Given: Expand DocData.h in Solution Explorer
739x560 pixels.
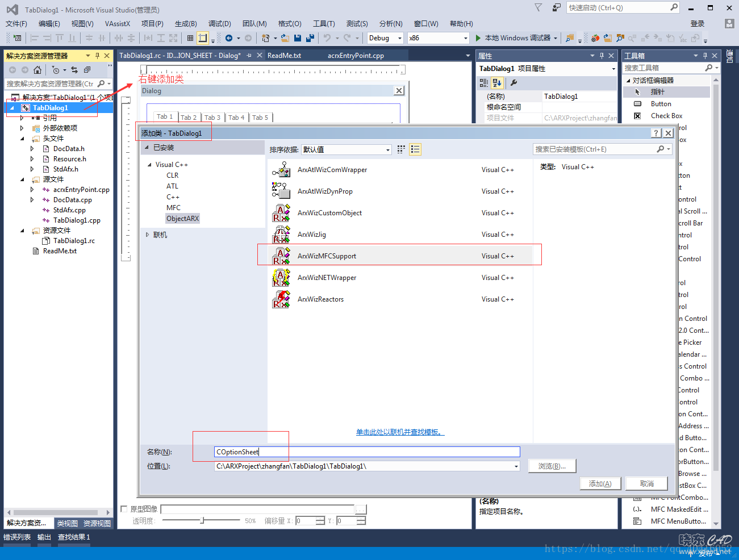Looking at the screenshot, I should (x=32, y=149).
